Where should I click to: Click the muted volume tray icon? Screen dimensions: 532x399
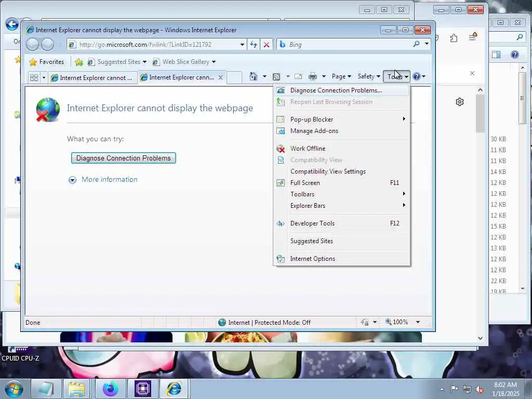[480, 389]
